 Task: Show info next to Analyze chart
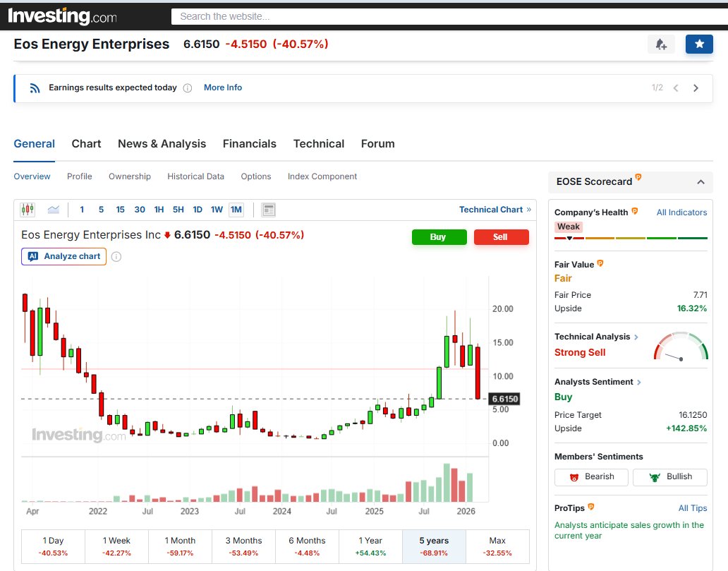pyautogui.click(x=116, y=256)
